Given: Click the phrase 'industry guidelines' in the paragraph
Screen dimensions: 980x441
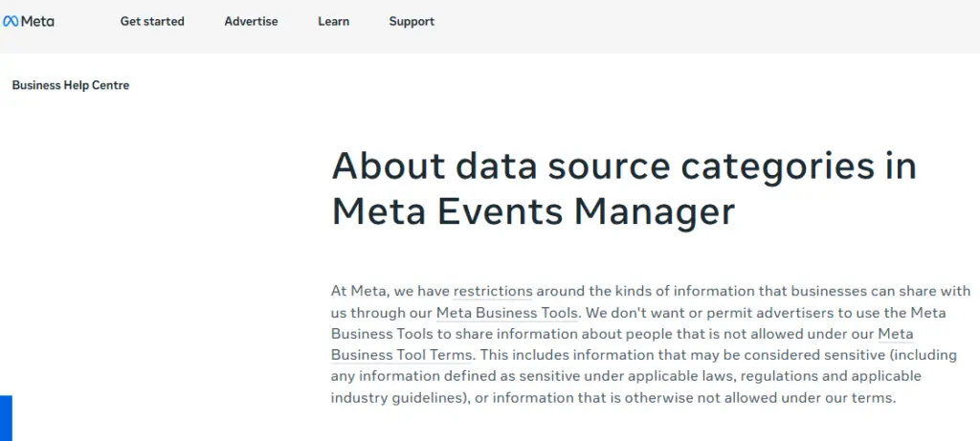Looking at the screenshot, I should pyautogui.click(x=397, y=397).
